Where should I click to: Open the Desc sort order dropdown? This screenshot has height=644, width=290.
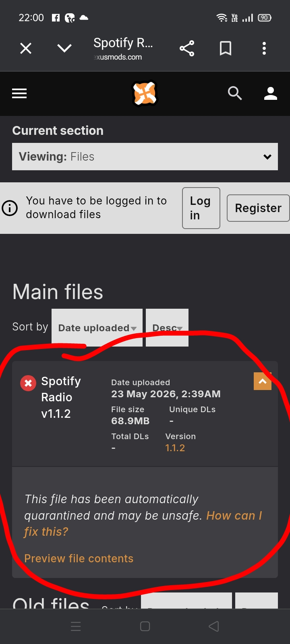point(167,328)
